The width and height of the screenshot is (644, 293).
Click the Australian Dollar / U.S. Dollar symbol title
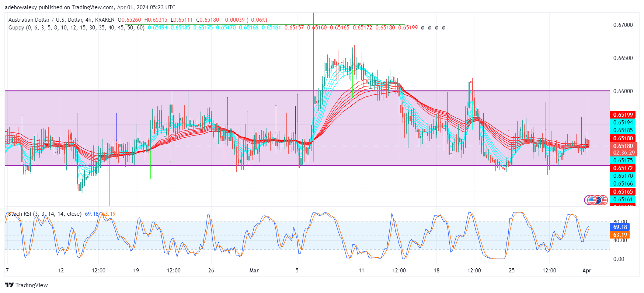click(x=61, y=20)
